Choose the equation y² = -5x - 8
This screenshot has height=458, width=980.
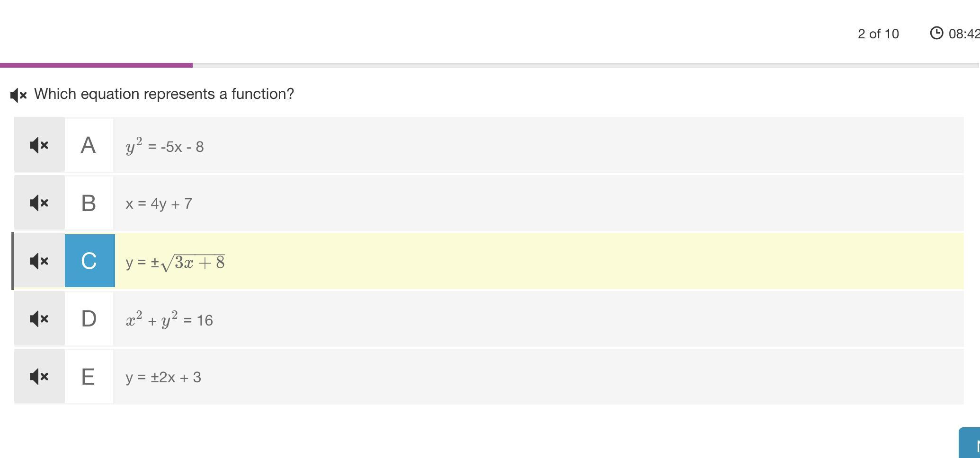point(165,146)
